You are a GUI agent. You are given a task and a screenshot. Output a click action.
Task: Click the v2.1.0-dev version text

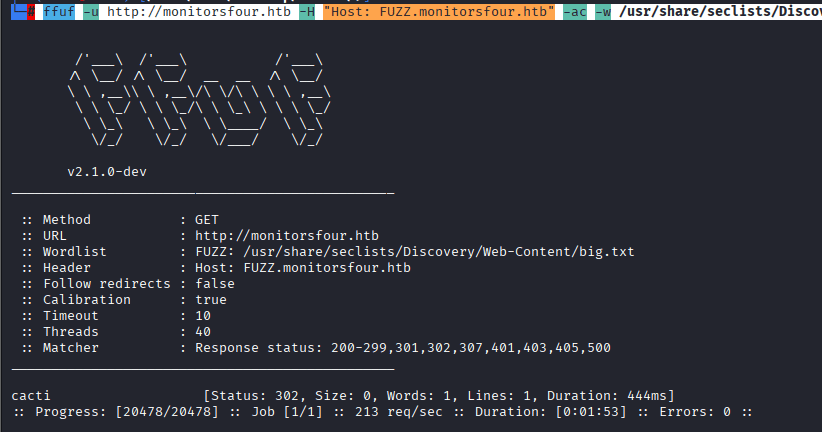pyautogui.click(x=109, y=172)
